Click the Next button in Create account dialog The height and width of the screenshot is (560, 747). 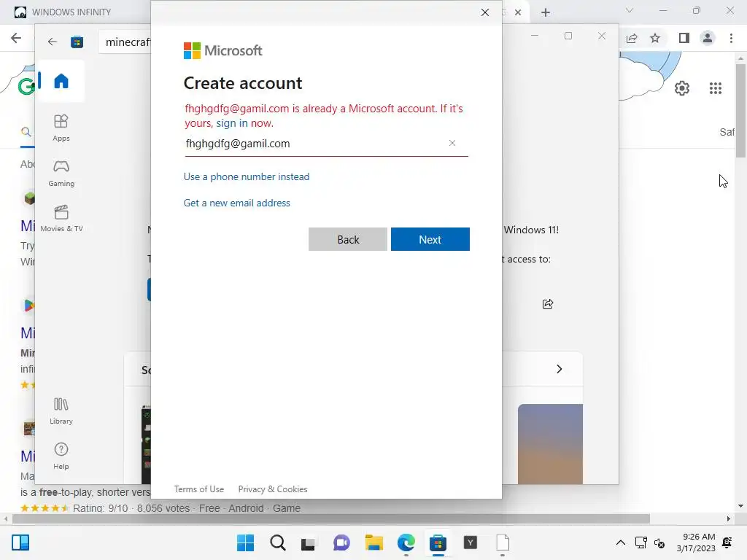pyautogui.click(x=430, y=239)
